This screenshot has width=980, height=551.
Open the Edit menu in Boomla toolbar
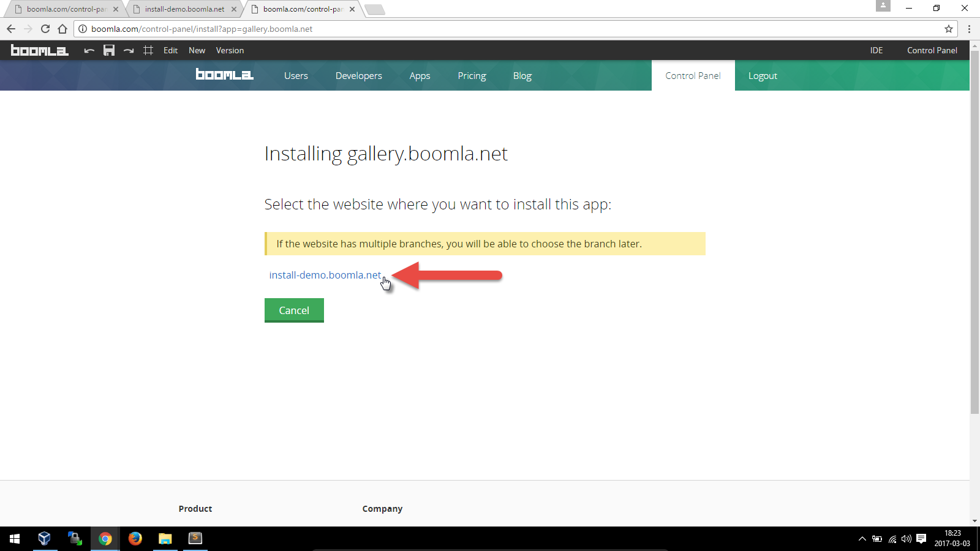[x=170, y=50]
